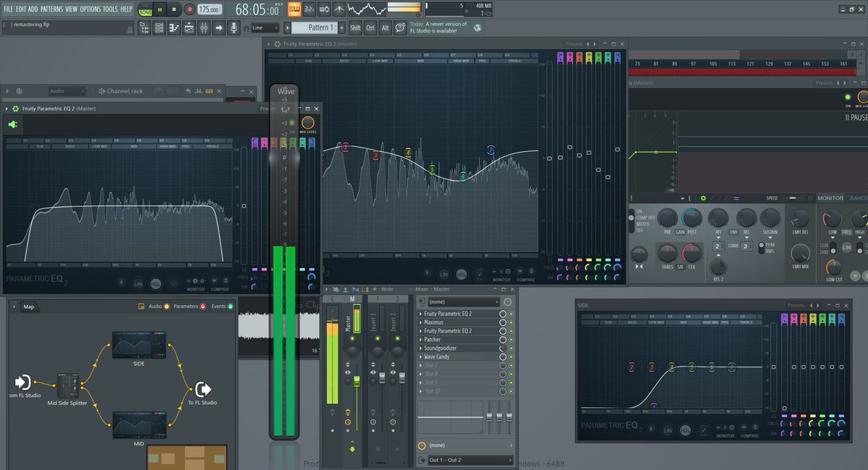The height and width of the screenshot is (470, 868).
Task: Click the tempo field showing 175.000
Action: 209,9
